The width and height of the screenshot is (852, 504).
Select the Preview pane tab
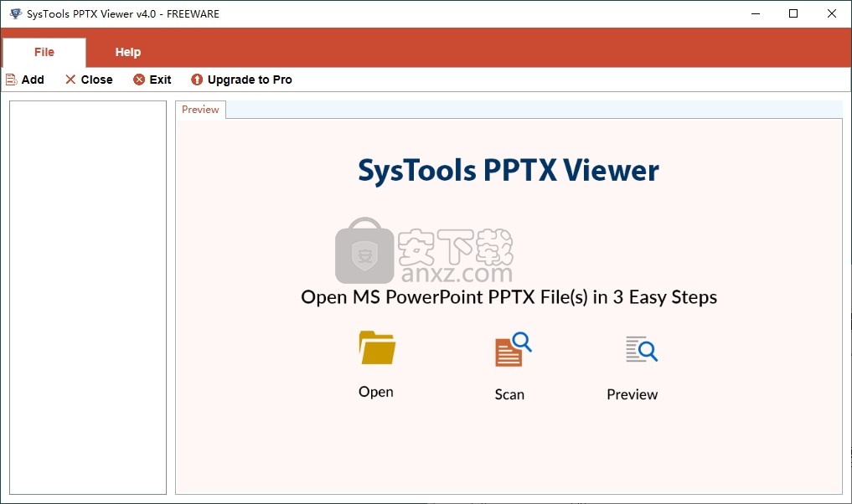pyautogui.click(x=200, y=109)
